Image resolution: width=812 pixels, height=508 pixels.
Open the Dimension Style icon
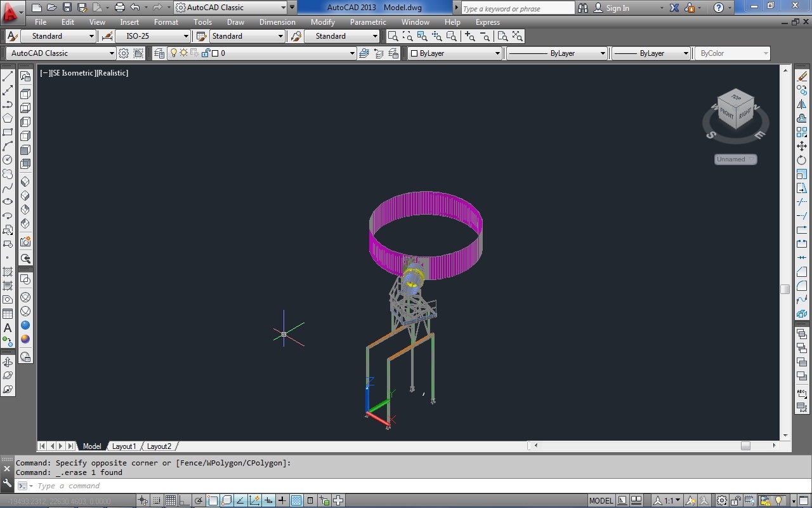[x=107, y=36]
